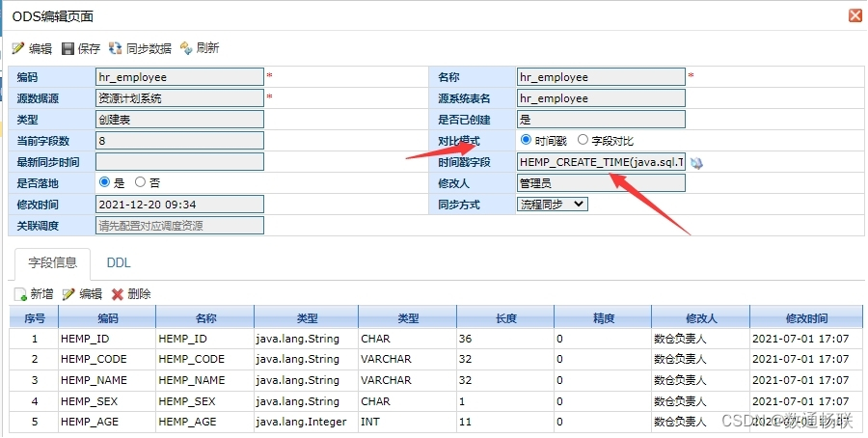Click 2021-07-01 17:07 in HEMP_ID row
868x438 pixels.
pyautogui.click(x=806, y=339)
